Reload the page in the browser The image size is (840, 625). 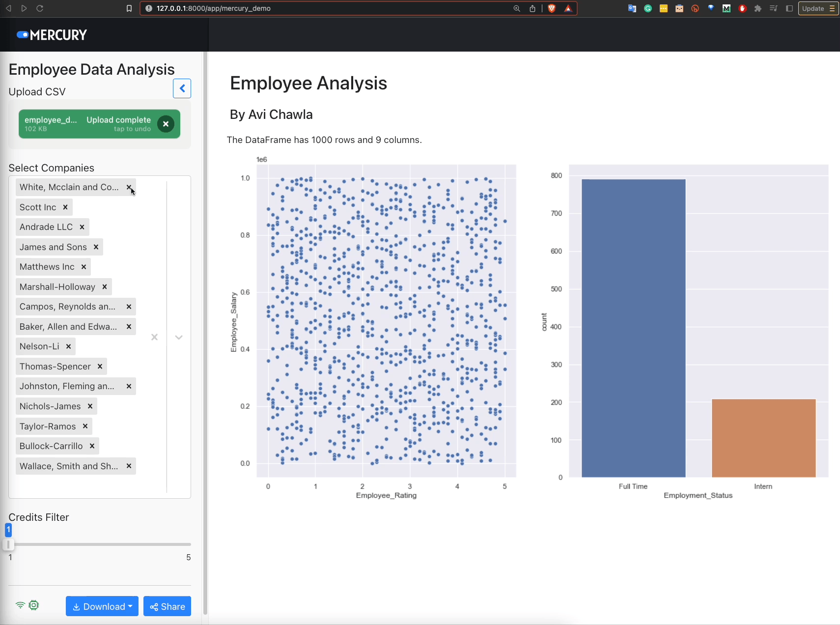coord(40,8)
